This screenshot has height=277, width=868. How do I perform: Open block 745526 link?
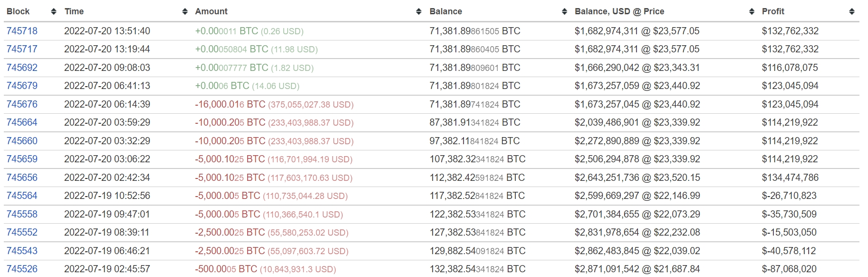tap(22, 269)
